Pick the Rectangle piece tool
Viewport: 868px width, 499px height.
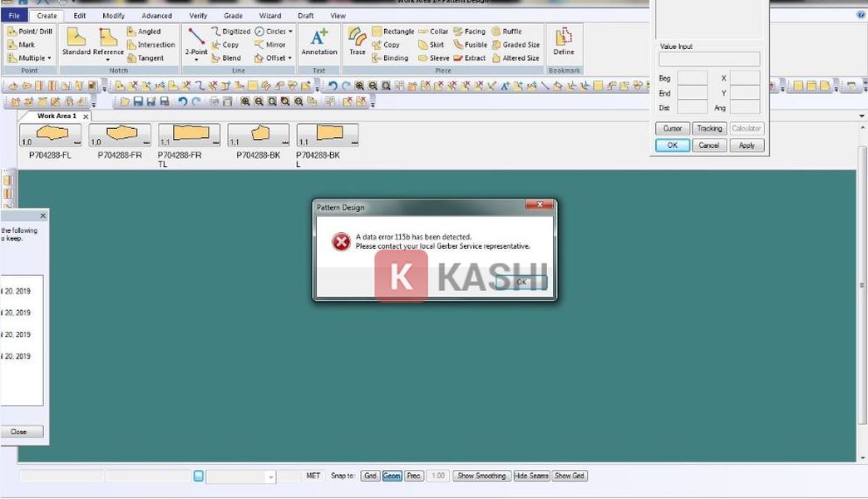coord(392,32)
